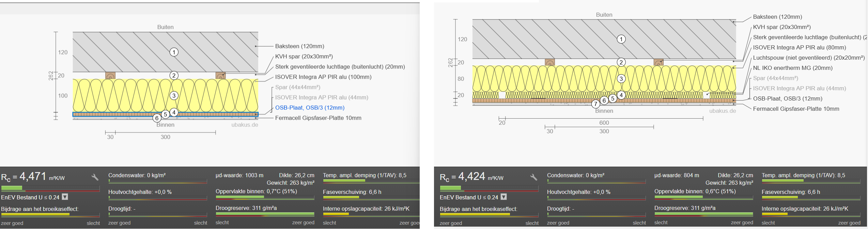Open wrench settings beside Rc 4,471
868x229 pixels.
point(95,177)
